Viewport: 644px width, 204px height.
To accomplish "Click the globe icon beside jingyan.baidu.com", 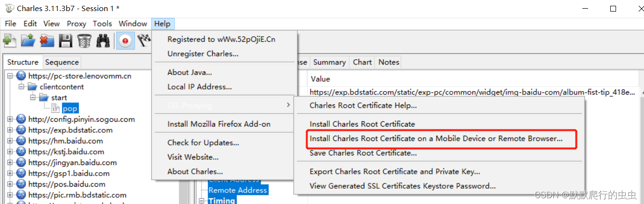I will coord(21,163).
